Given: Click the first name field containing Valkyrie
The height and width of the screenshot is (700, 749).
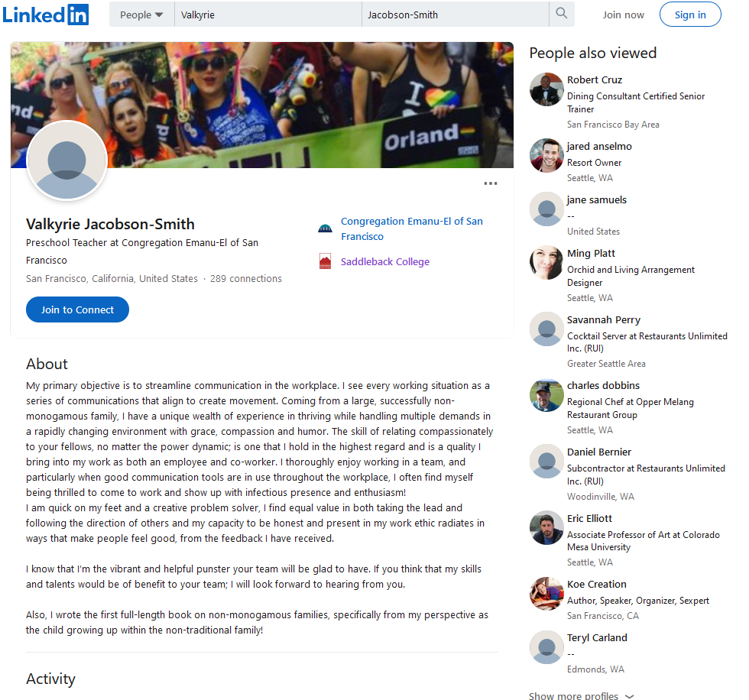Looking at the screenshot, I should pyautogui.click(x=268, y=15).
